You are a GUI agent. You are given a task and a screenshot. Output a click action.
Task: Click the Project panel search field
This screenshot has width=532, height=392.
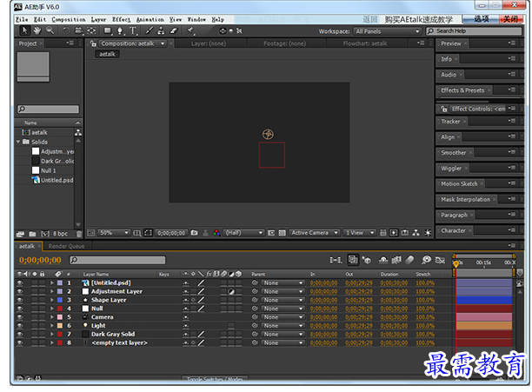[x=48, y=110]
